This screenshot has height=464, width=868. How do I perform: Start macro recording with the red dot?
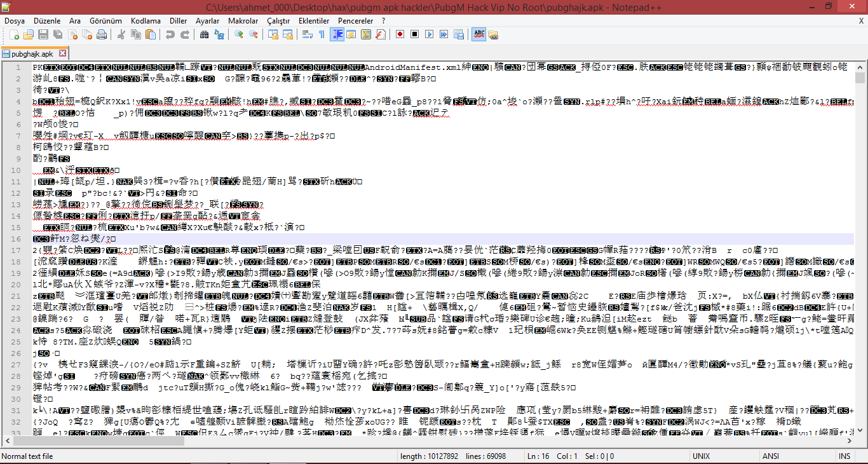coord(400,34)
